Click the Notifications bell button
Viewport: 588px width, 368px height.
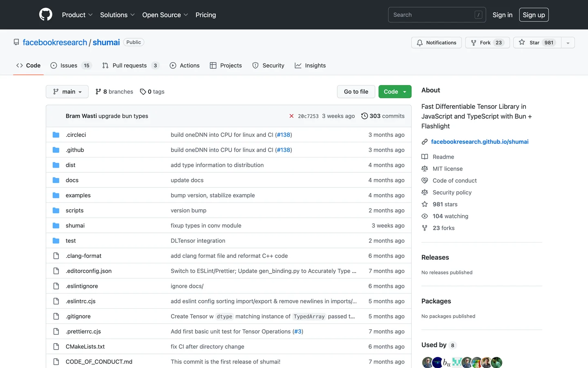tap(437, 43)
